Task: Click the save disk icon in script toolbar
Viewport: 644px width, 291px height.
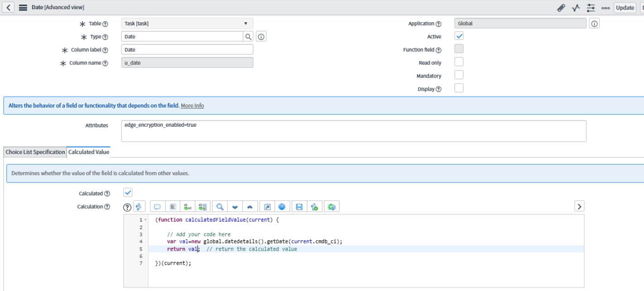Action: (x=299, y=207)
